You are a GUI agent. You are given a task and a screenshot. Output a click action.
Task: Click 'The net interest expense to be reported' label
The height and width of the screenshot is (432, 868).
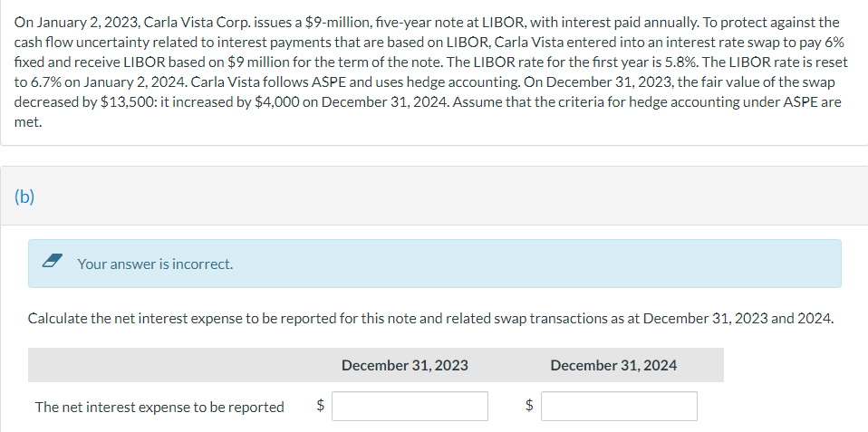point(159,408)
